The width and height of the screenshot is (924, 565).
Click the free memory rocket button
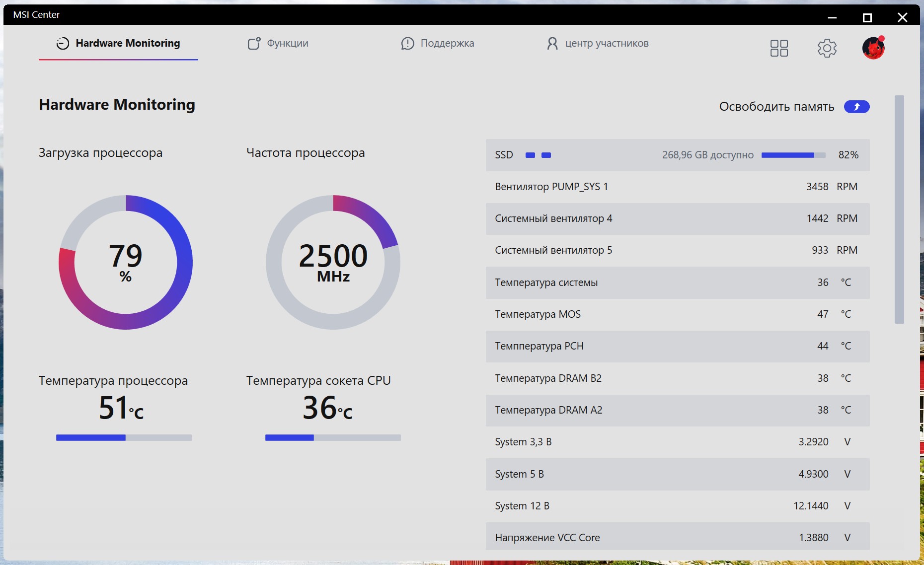pos(856,107)
